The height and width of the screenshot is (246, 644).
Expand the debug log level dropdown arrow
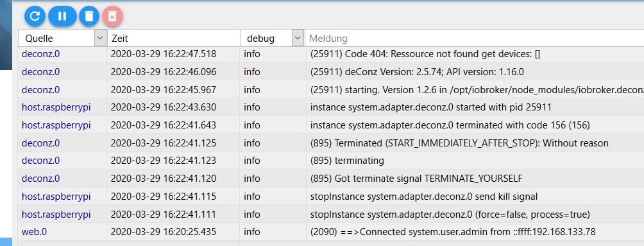[298, 39]
